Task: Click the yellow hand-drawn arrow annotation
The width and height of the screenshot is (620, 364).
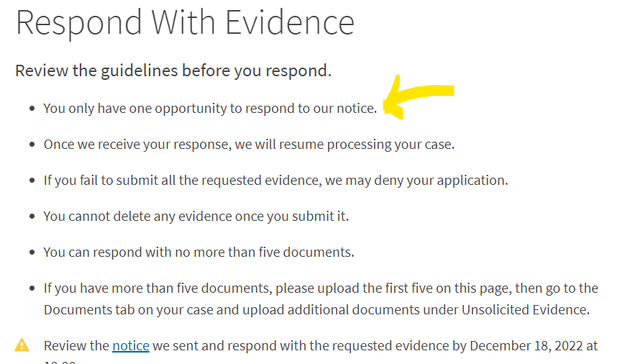Action: (419, 97)
